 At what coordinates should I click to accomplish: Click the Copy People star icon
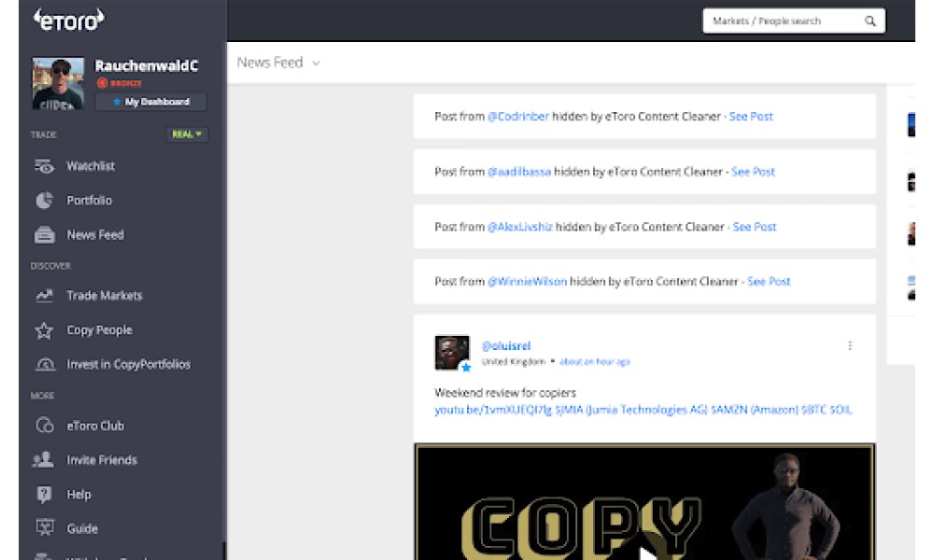[44, 330]
